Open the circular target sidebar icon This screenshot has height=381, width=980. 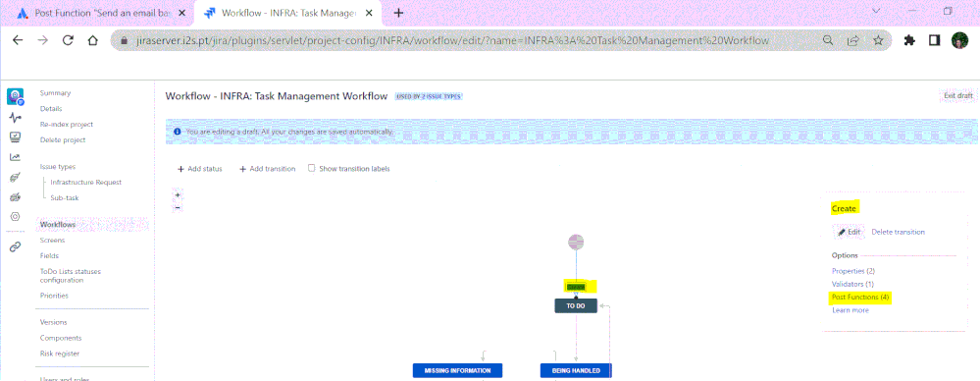pyautogui.click(x=15, y=216)
